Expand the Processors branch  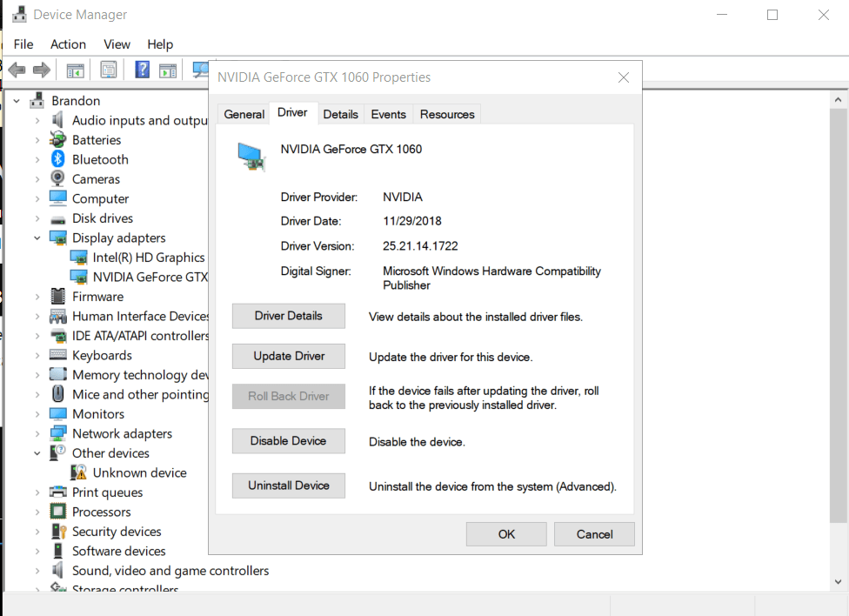click(37, 512)
